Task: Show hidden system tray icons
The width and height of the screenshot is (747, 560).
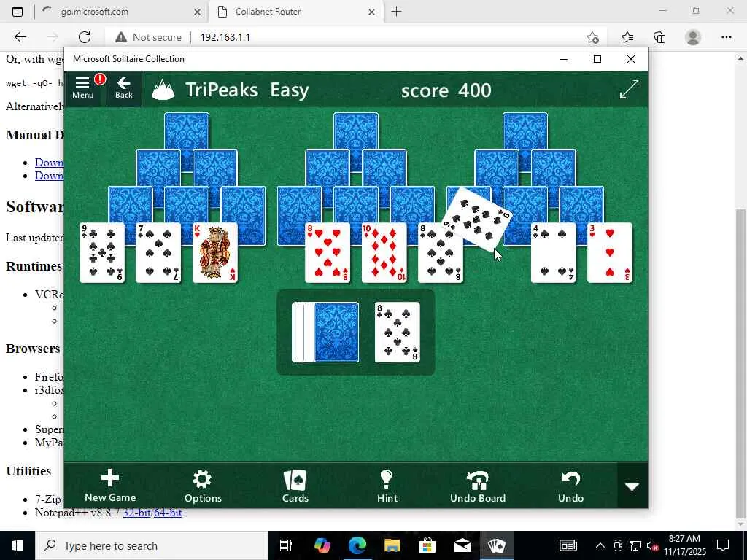Action: (600, 545)
